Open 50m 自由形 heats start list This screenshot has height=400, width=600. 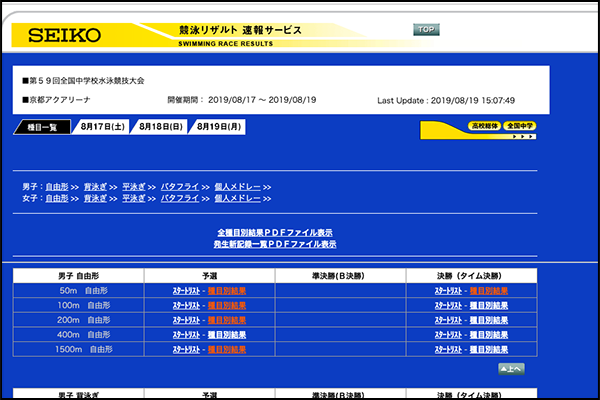[188, 291]
